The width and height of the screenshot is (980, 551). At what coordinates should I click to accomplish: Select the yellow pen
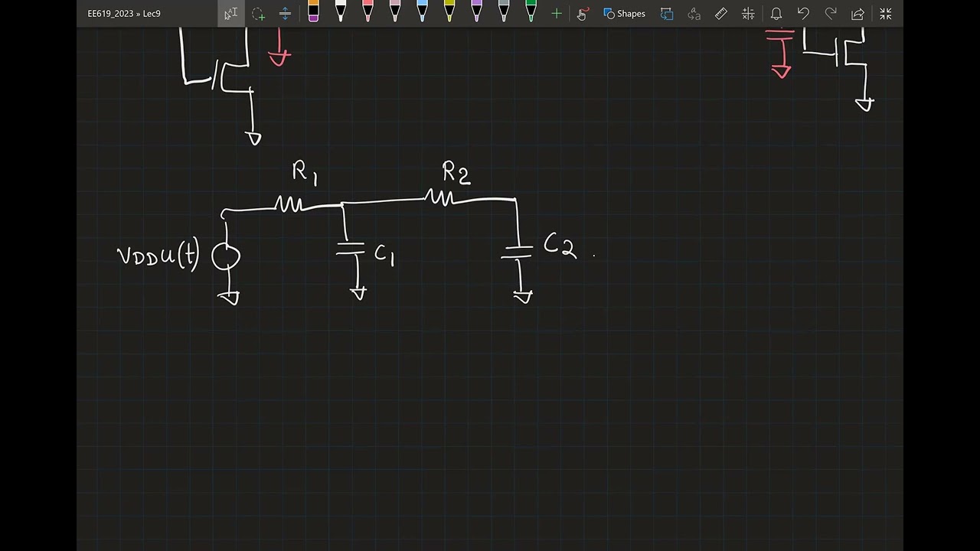tap(449, 11)
